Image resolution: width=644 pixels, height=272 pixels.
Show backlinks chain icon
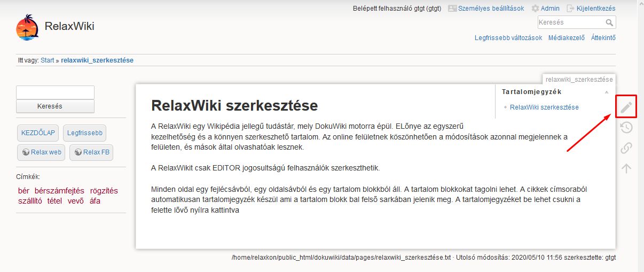(626, 148)
